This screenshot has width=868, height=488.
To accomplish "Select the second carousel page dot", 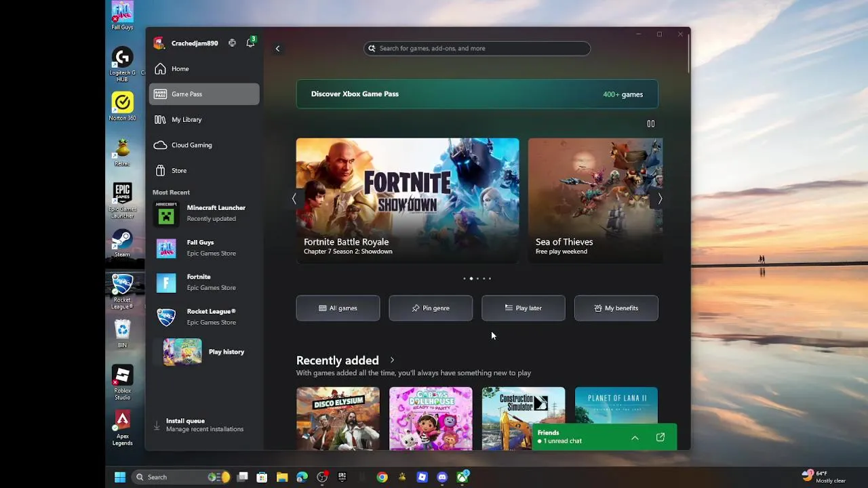I will [471, 279].
